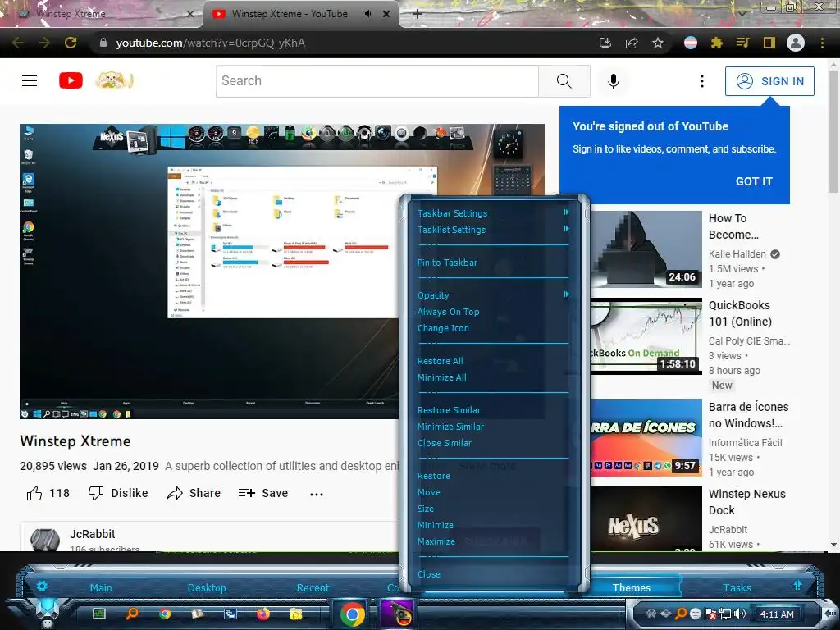This screenshot has height=630, width=840.
Task: Go back in the browser
Action: pyautogui.click(x=18, y=43)
